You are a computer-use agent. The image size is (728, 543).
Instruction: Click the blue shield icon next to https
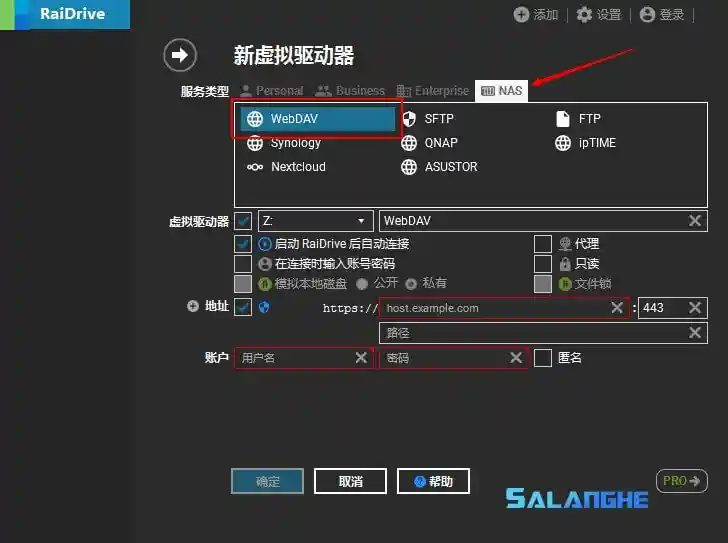(x=264, y=307)
